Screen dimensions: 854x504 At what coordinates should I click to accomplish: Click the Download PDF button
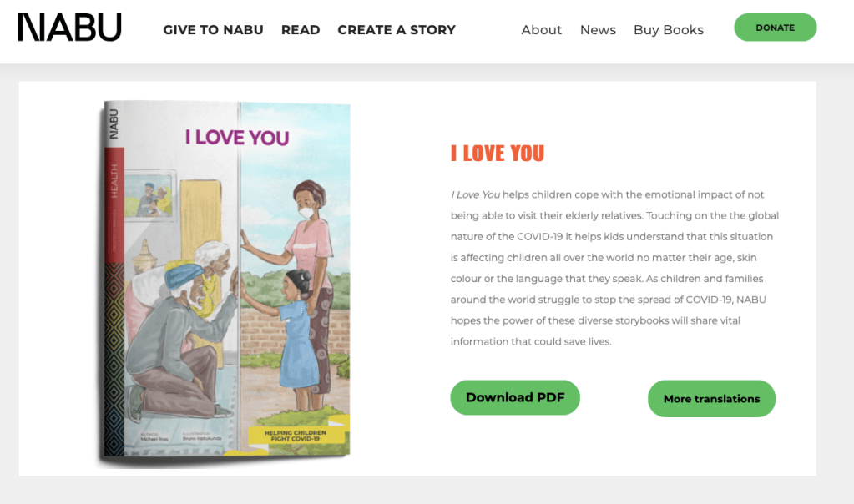pyautogui.click(x=515, y=397)
